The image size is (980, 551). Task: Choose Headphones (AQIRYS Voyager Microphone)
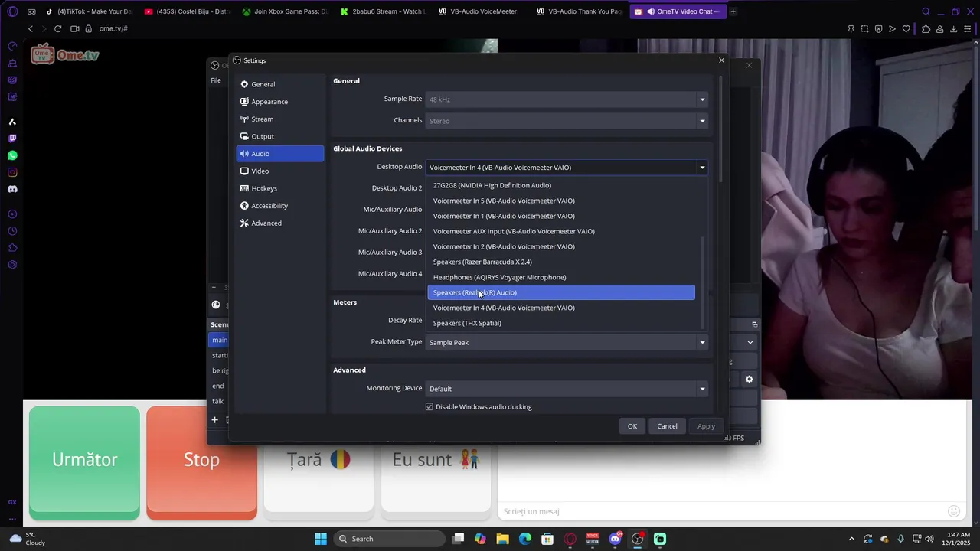561,277
